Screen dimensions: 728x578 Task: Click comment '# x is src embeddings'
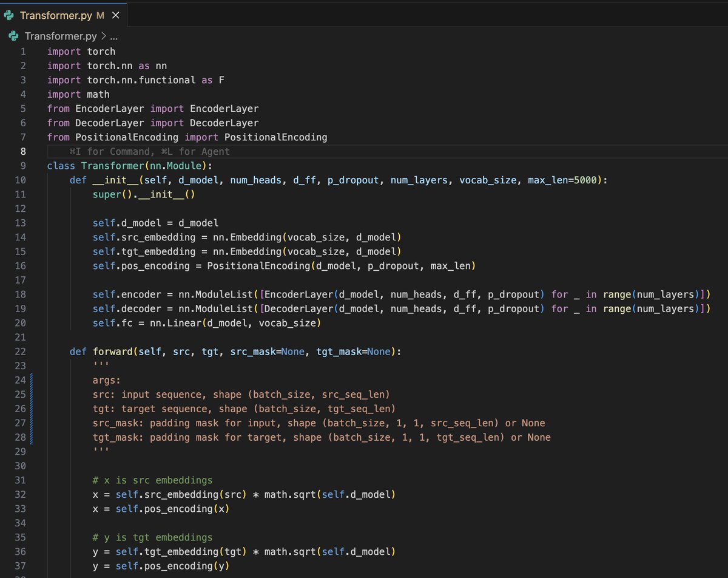pyautogui.click(x=152, y=480)
